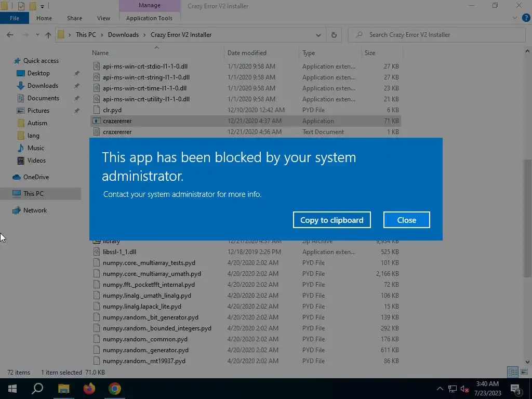Select numpy.linalg.lapack_lite.pyd file
The width and height of the screenshot is (532, 399).
142,307
